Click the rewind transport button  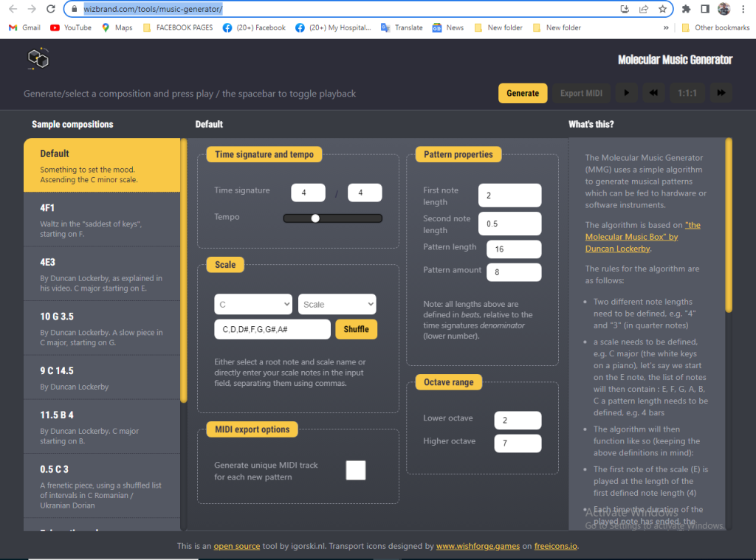[654, 93]
